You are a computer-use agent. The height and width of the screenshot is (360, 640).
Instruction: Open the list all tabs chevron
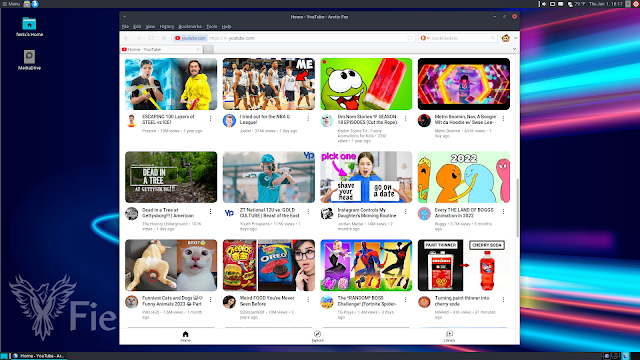(514, 49)
